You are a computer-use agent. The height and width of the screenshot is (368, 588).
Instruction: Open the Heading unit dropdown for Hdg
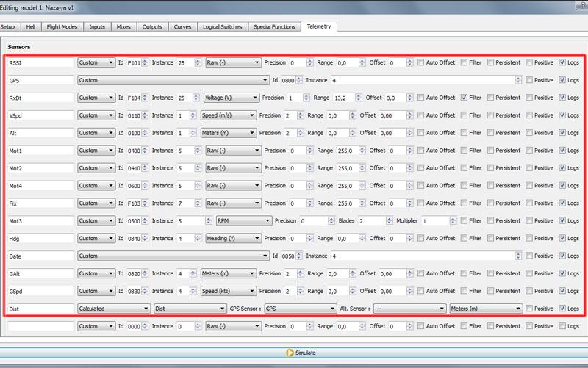(x=229, y=238)
